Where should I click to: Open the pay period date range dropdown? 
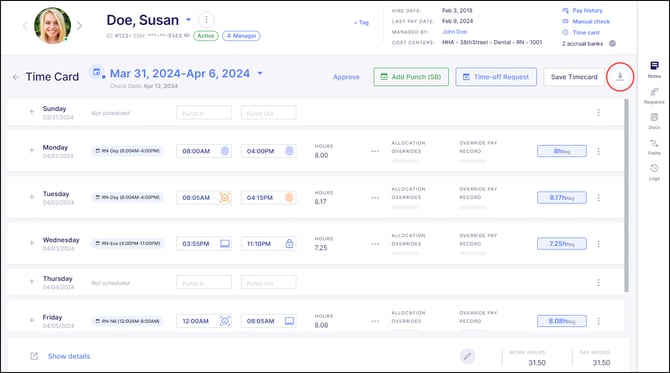pos(260,73)
